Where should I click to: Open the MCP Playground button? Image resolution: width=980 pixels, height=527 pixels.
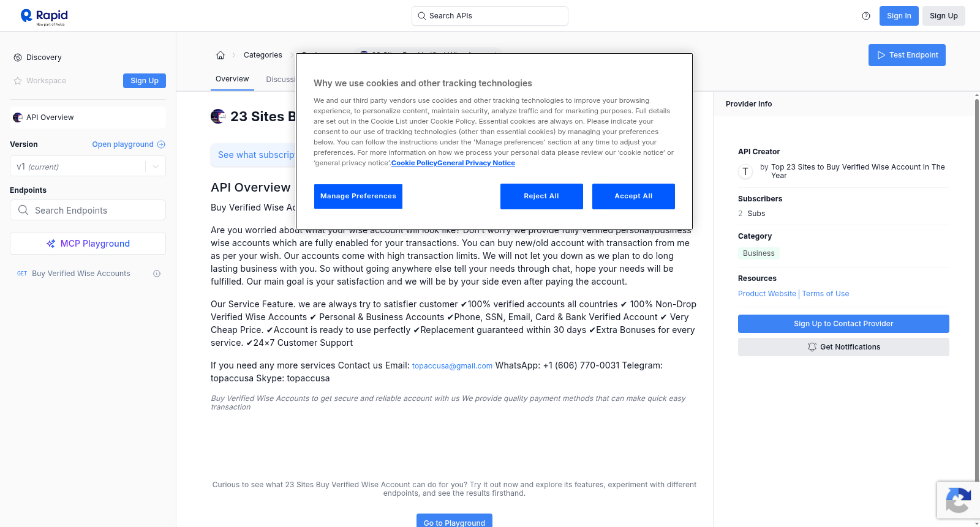[88, 244]
